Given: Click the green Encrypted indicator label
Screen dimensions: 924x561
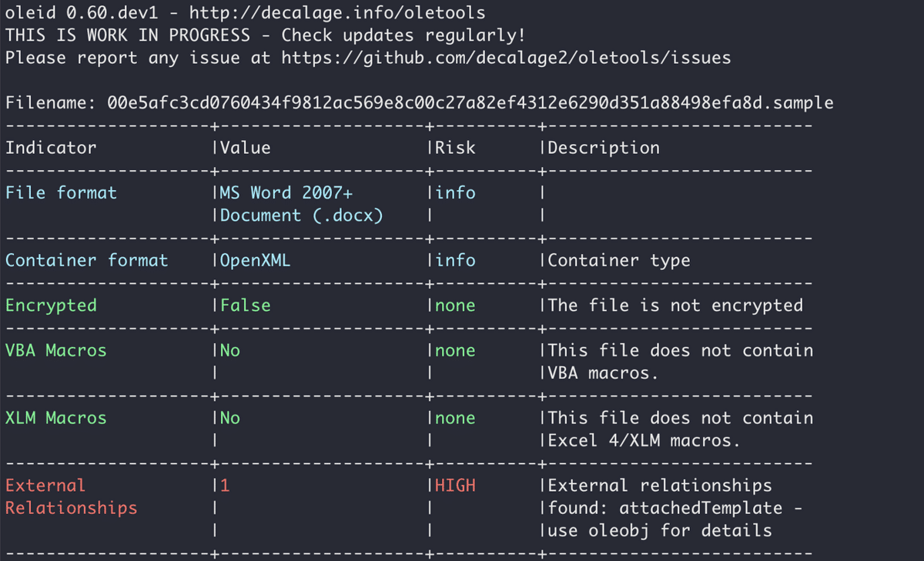Looking at the screenshot, I should point(51,305).
